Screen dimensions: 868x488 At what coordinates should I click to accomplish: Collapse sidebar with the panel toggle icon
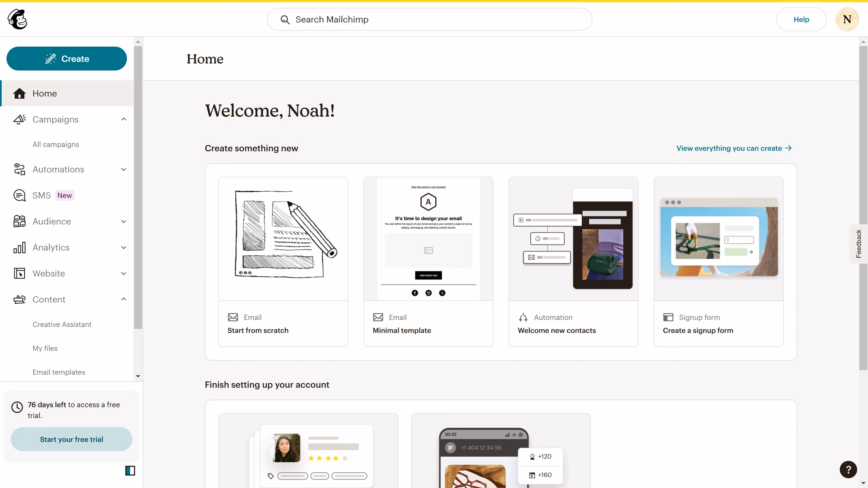[130, 470]
